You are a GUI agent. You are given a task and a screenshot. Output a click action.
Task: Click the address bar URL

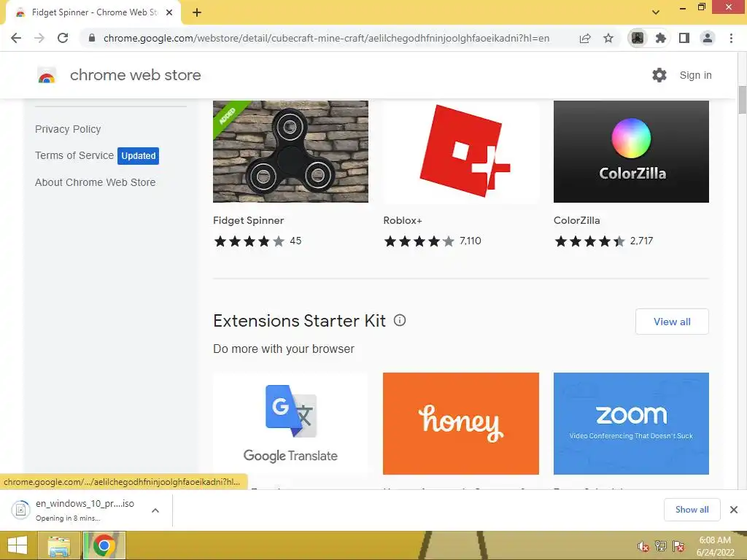tap(326, 38)
